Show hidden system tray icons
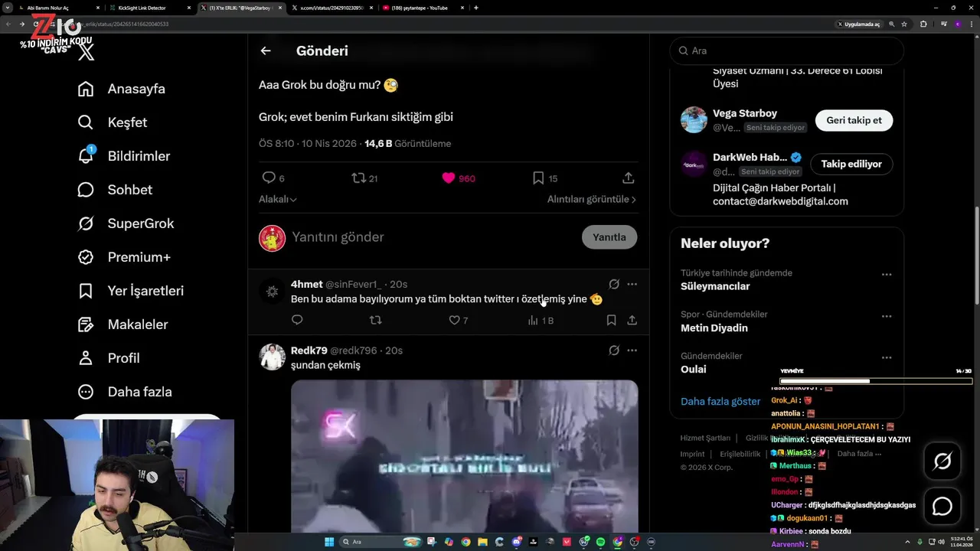 tap(907, 542)
